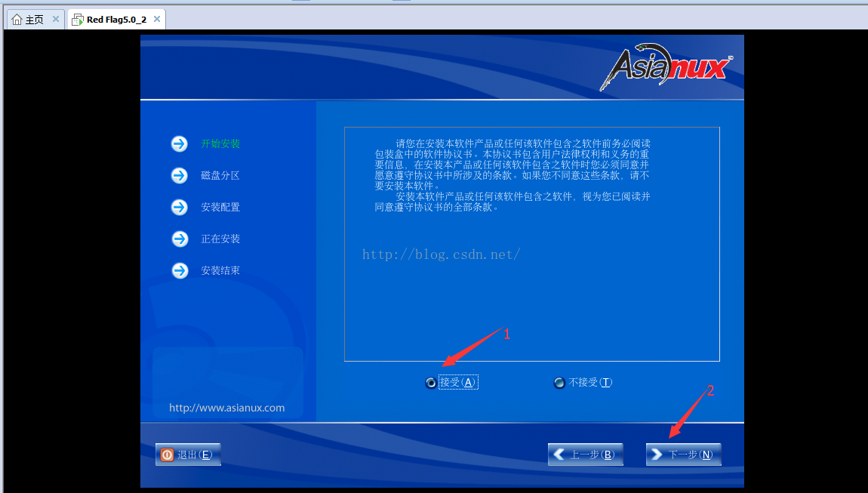Click the arrow icon beside 安装结束
The image size is (868, 493).
point(180,270)
